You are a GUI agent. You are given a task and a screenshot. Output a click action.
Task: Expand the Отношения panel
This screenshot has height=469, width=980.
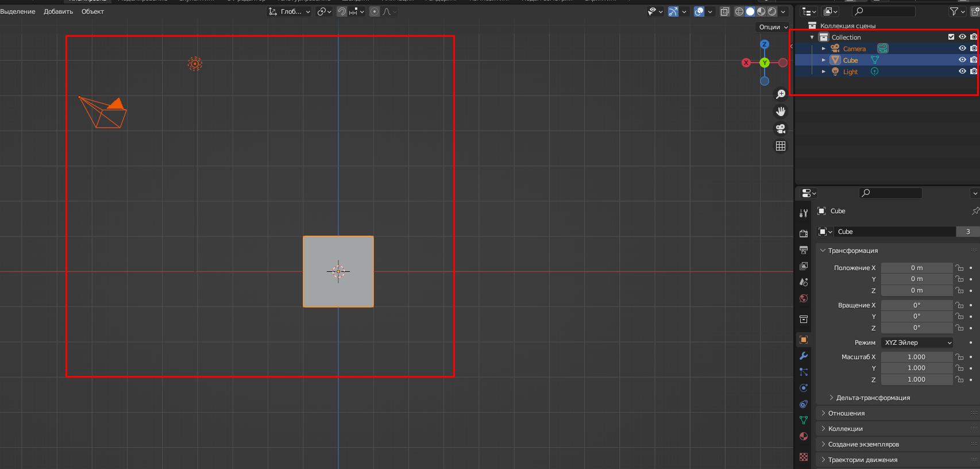846,413
